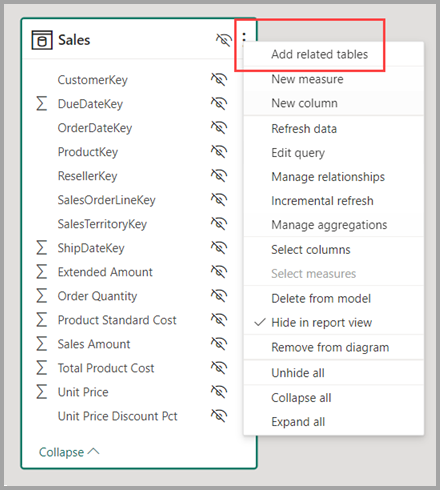
Task: Select the SalesTerritoryKey field
Action: (x=102, y=224)
